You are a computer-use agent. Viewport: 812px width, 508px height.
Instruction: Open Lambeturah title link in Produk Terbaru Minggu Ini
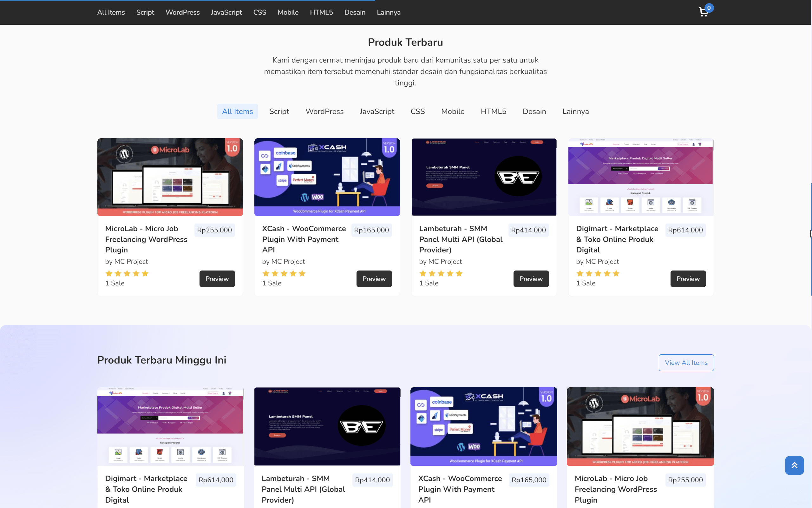point(303,489)
